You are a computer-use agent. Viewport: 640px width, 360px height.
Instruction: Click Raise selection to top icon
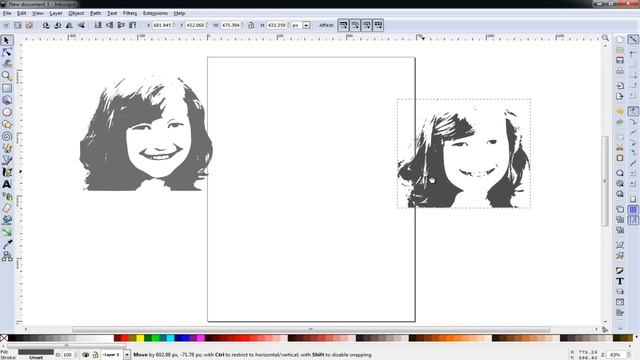point(133,25)
